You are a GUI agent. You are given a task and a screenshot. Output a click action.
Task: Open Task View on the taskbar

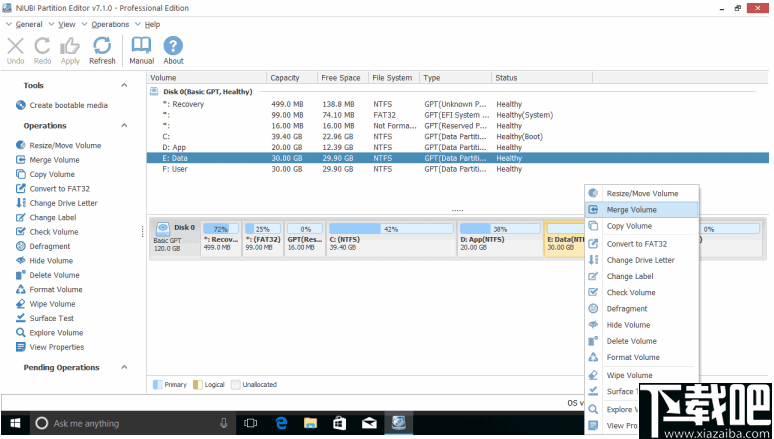coord(251,423)
